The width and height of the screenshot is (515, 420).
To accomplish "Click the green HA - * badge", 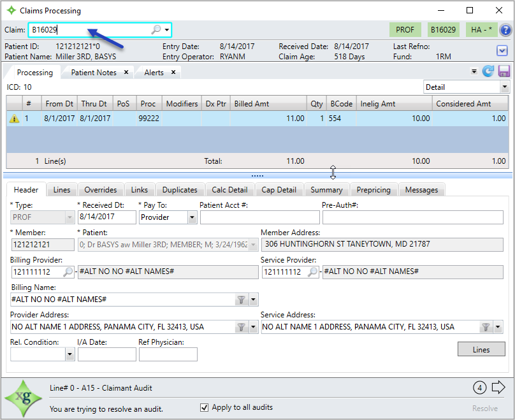I will (481, 30).
